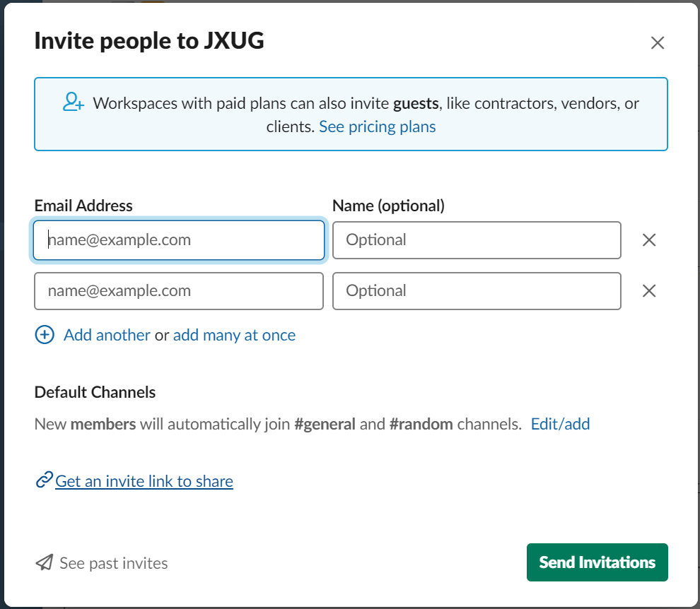Open the See pricing plans link

(378, 126)
